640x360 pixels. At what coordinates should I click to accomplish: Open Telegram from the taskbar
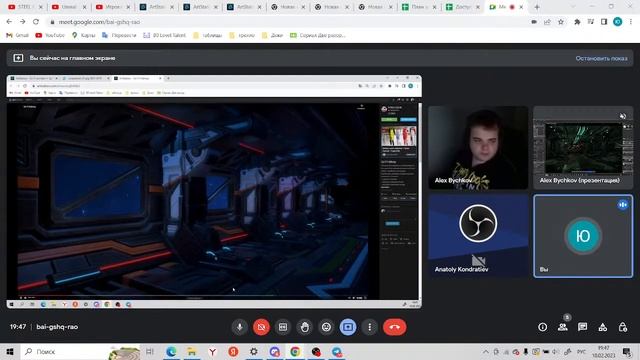click(337, 351)
